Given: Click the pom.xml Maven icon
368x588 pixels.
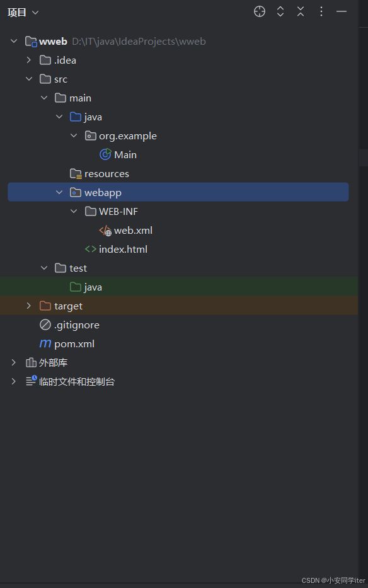Looking at the screenshot, I should (45, 343).
